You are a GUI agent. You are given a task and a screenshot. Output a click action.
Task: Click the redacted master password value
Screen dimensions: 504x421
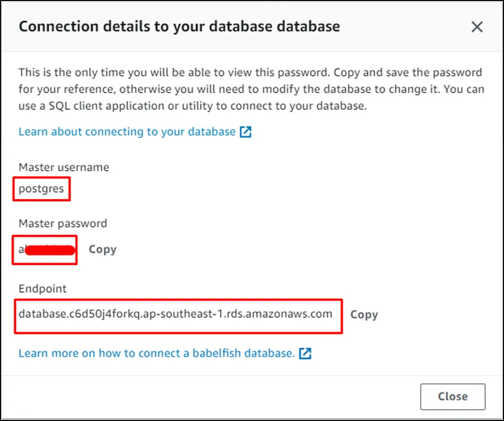click(x=45, y=250)
